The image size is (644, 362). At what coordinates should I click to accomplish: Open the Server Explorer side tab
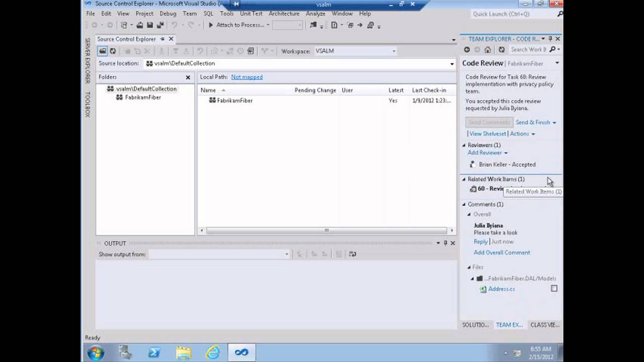click(88, 60)
